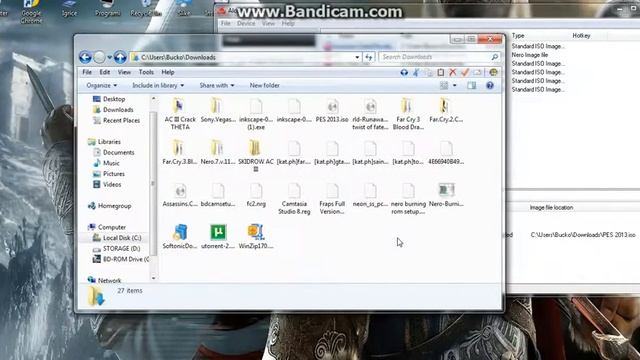640x360 pixels.
Task: Open the Edit menu in Explorer
Action: [104, 72]
